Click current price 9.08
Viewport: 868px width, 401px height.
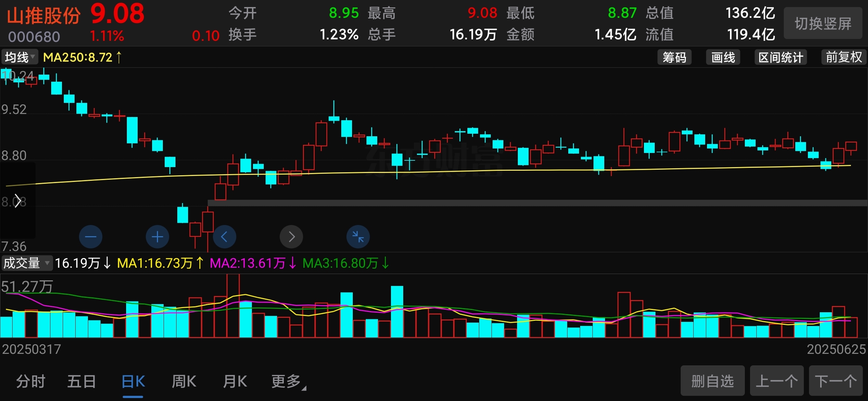pyautogui.click(x=117, y=14)
